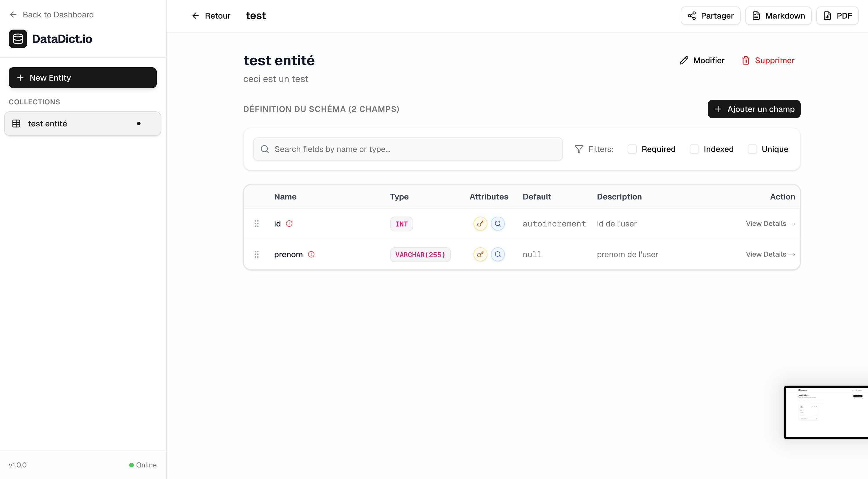Click the green Online status indicator
868x479 pixels.
pyautogui.click(x=131, y=465)
